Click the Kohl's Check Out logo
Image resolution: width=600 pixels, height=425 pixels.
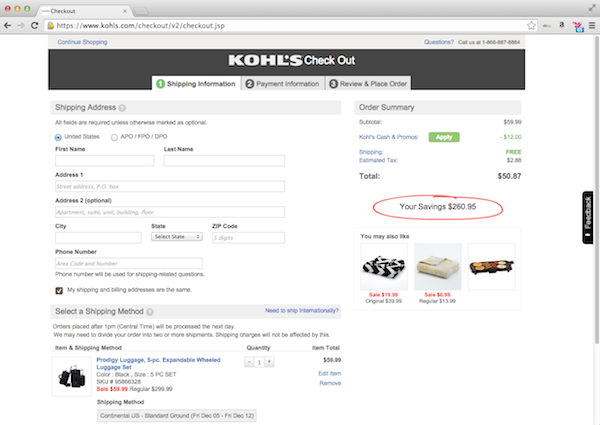pos(292,60)
